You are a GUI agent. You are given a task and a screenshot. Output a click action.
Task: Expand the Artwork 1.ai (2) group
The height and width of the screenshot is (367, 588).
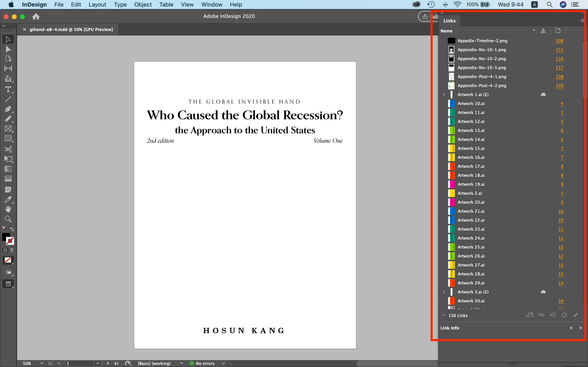[444, 94]
